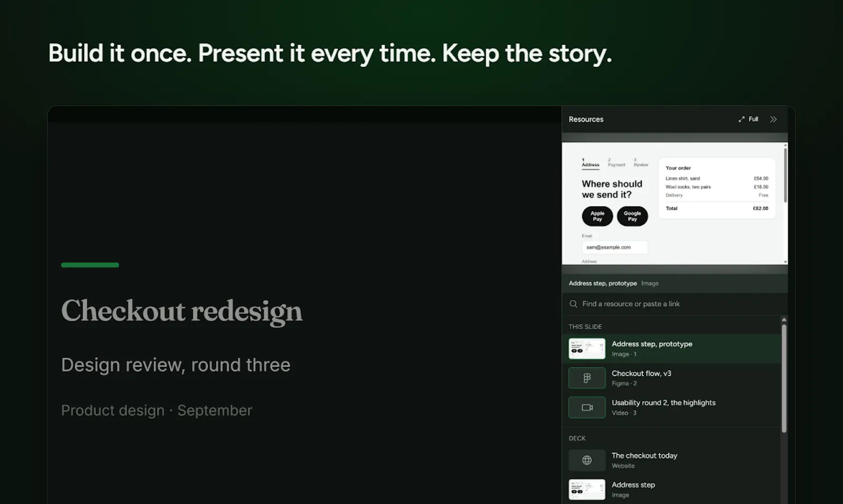
Task: Click the globe icon for The checkout today
Action: (587, 460)
